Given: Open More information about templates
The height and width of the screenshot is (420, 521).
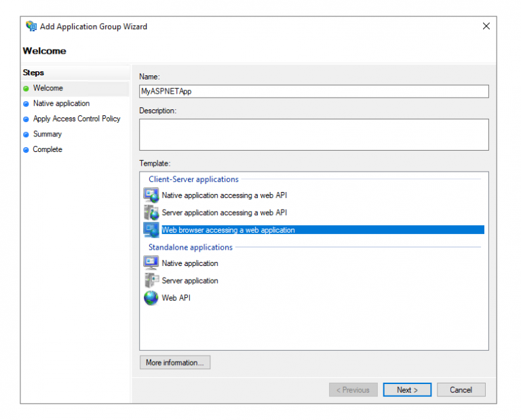Looking at the screenshot, I should point(174,362).
